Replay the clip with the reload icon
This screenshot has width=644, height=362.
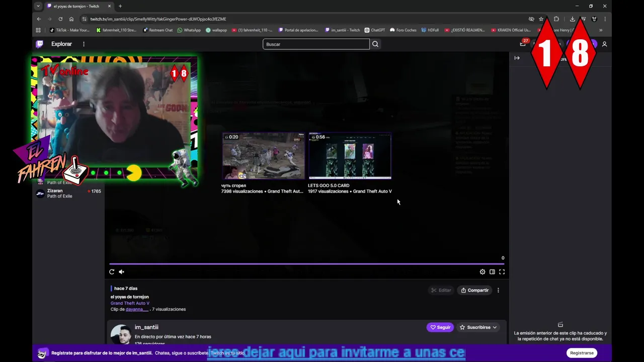click(112, 272)
